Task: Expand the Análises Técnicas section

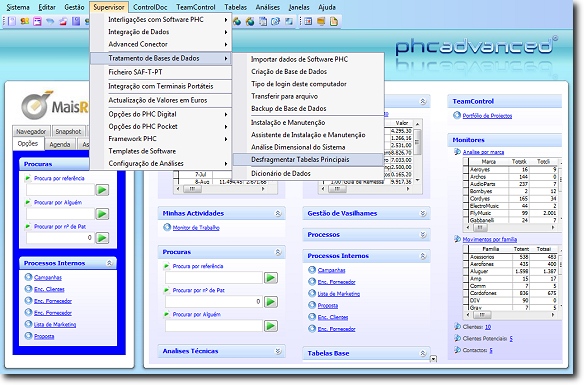Action: point(278,351)
